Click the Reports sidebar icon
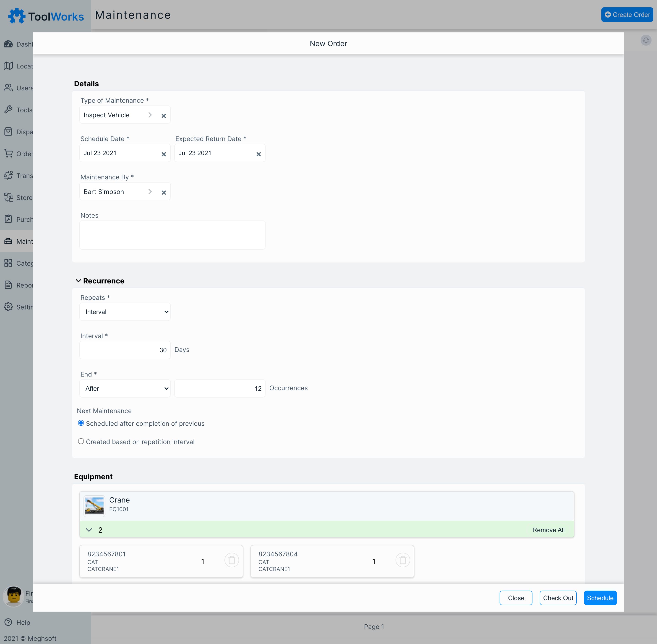Image resolution: width=657 pixels, height=644 pixels. point(8,285)
